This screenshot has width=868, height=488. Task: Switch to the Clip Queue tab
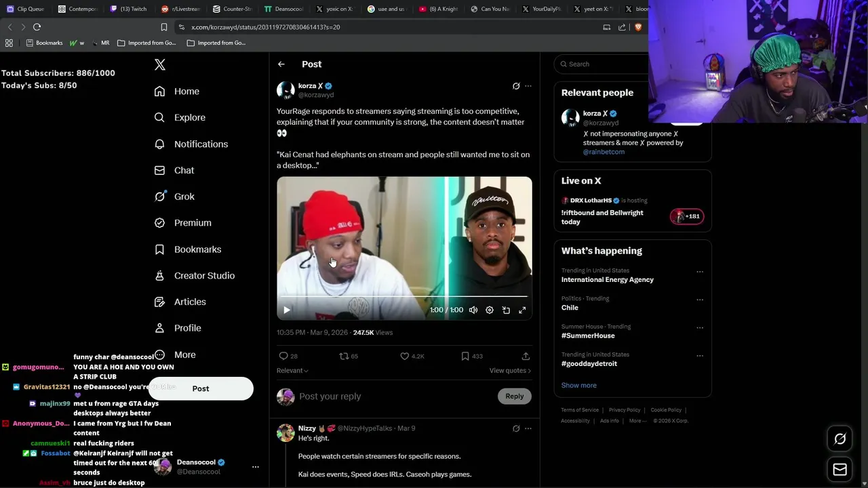tap(25, 9)
